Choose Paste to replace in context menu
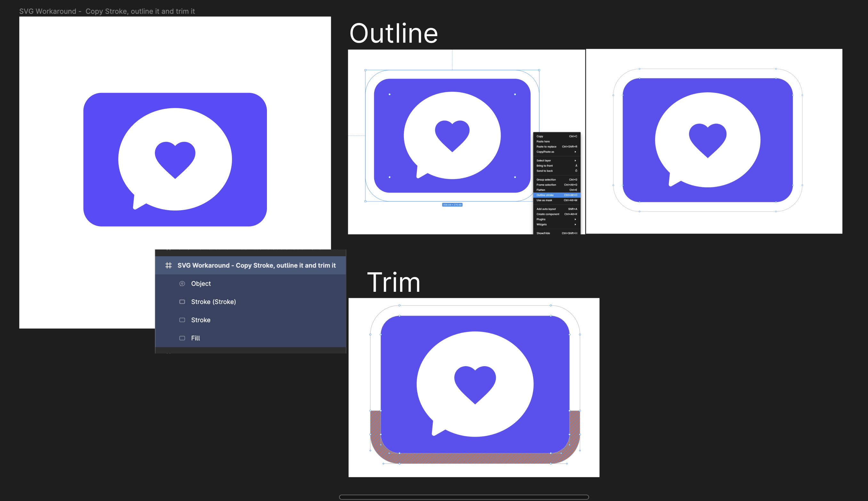This screenshot has height=501, width=868. [x=557, y=147]
